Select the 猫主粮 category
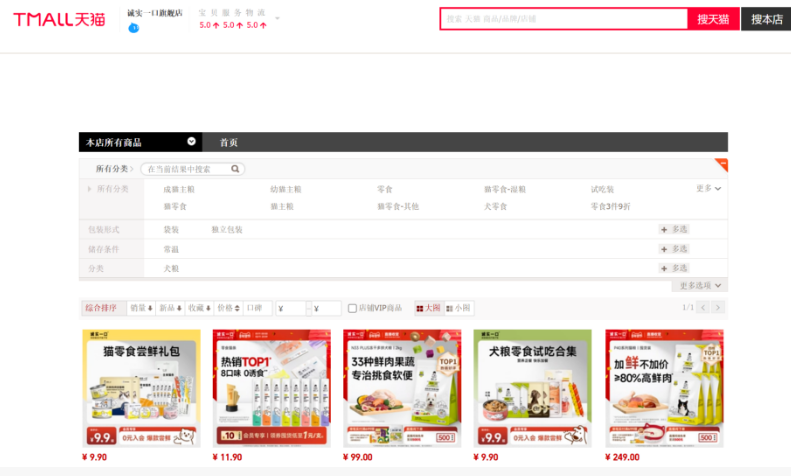The image size is (791, 476). pos(281,207)
